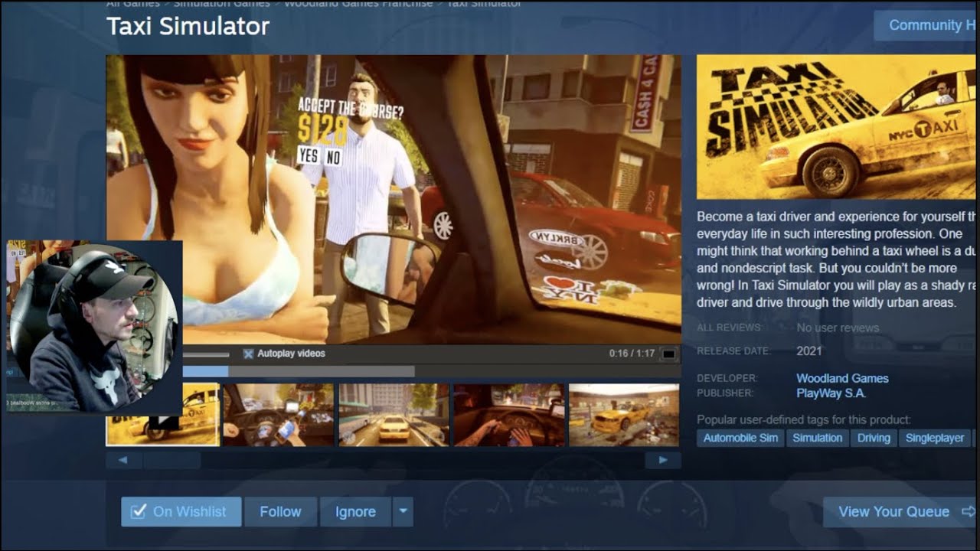Click the release date value '2021'
The image size is (980, 551).
[809, 350]
